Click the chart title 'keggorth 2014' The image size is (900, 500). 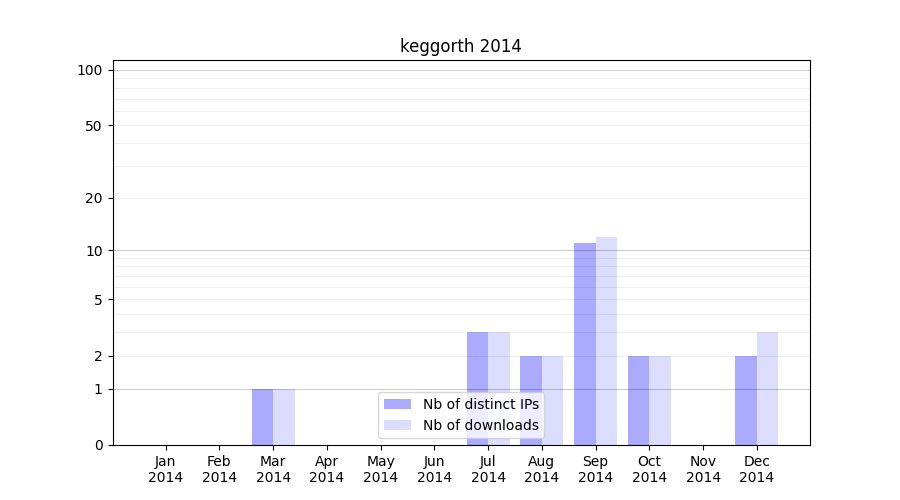pyautogui.click(x=460, y=46)
